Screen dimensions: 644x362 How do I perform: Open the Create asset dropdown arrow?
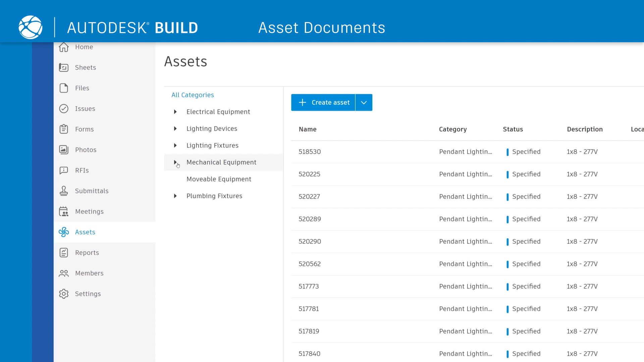coord(364,102)
